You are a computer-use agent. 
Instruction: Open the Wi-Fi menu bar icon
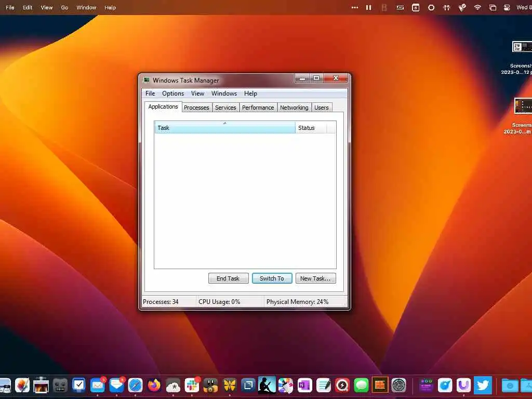[x=477, y=7]
